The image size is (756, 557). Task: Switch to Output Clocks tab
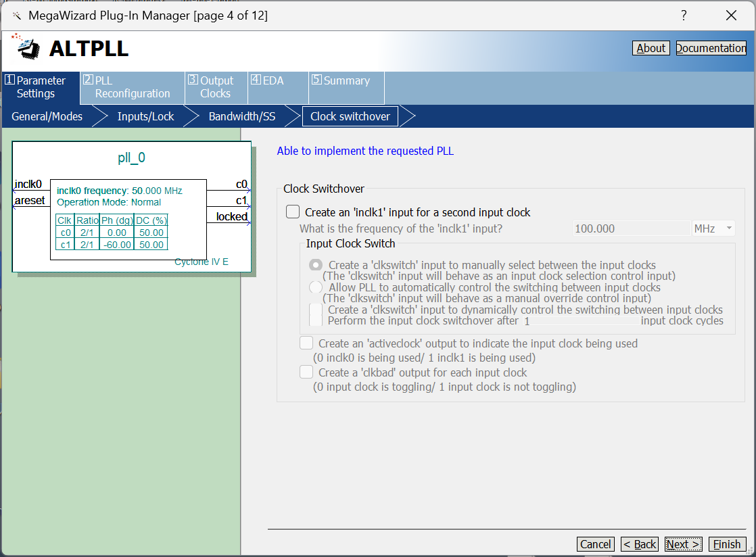click(216, 87)
